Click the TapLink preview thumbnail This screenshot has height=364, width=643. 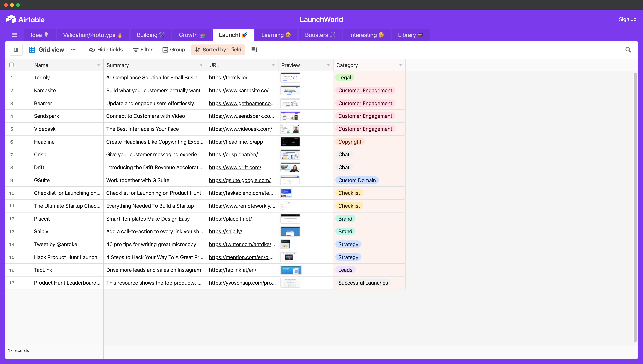point(291,270)
